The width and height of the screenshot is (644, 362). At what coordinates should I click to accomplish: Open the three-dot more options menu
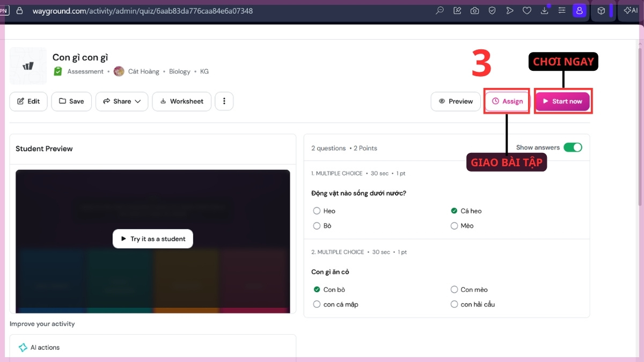coord(224,101)
